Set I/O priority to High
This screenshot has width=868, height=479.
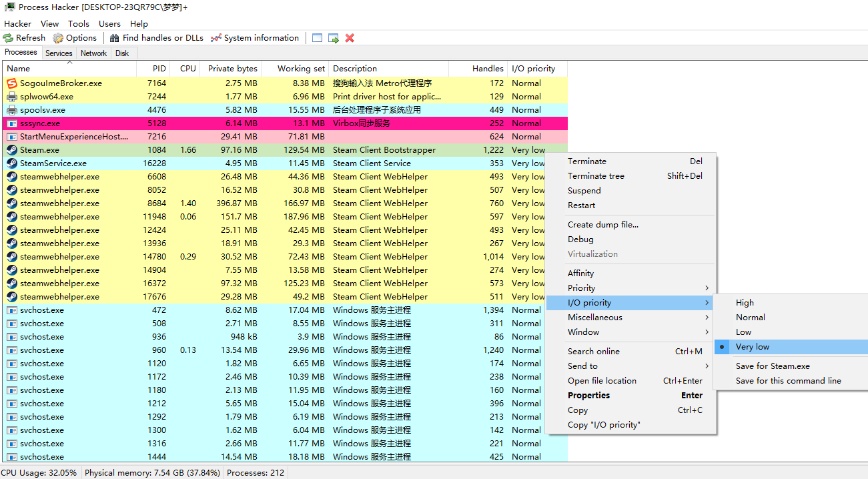click(x=791, y=303)
